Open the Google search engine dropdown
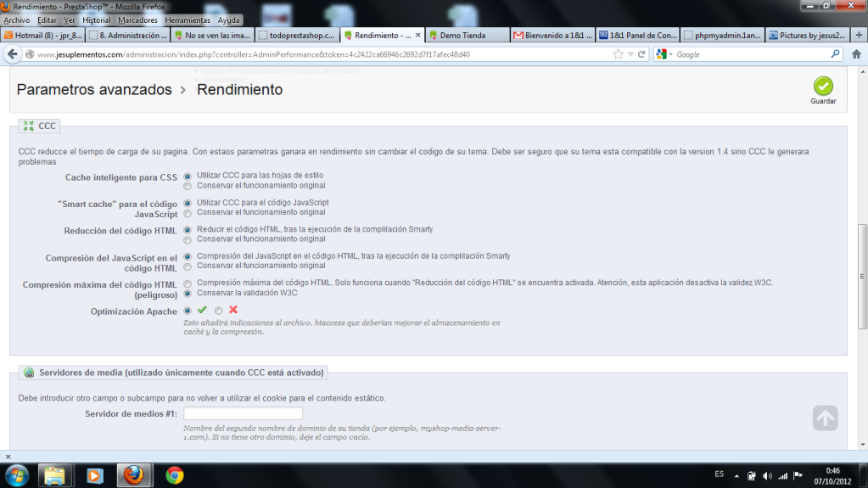Screen dimensions: 868x488 tap(665, 53)
